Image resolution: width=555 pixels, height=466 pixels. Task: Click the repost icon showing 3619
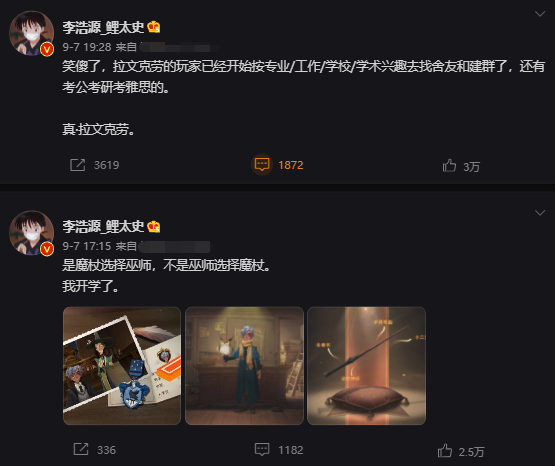pos(78,165)
